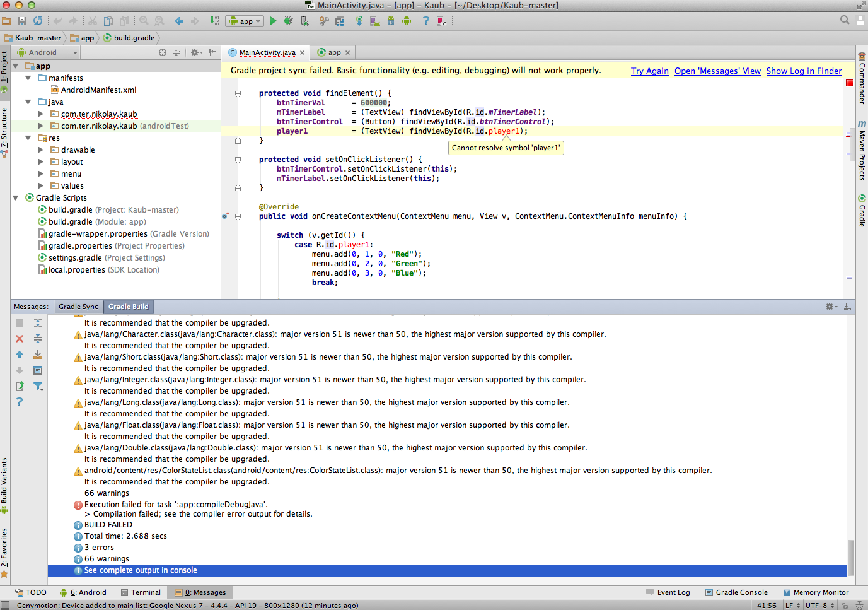Run the app with the green play button
Viewport: 868px width, 610px height.
click(x=273, y=21)
